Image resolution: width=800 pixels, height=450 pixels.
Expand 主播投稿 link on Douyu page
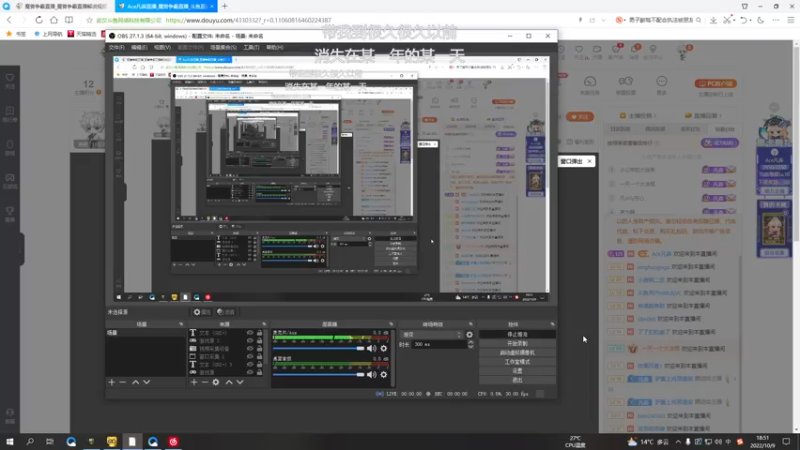click(x=638, y=116)
